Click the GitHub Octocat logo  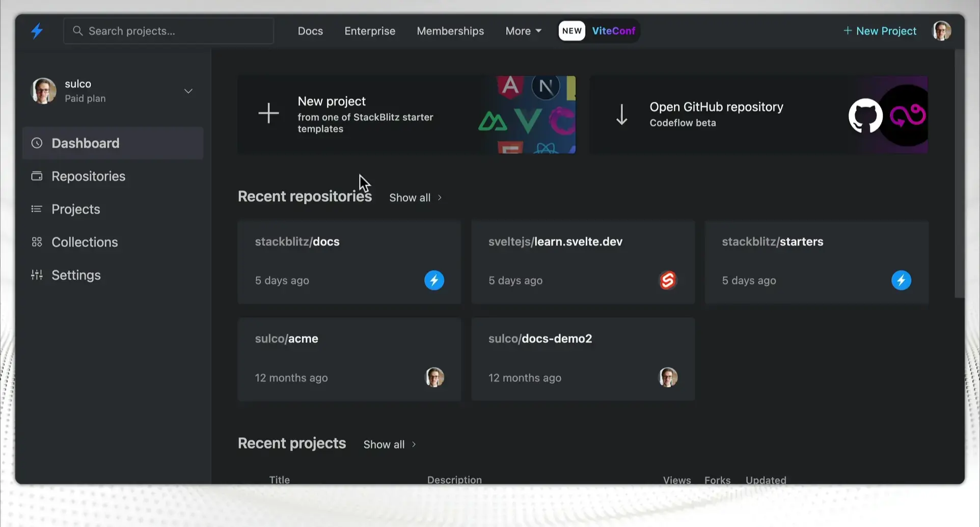[865, 116]
